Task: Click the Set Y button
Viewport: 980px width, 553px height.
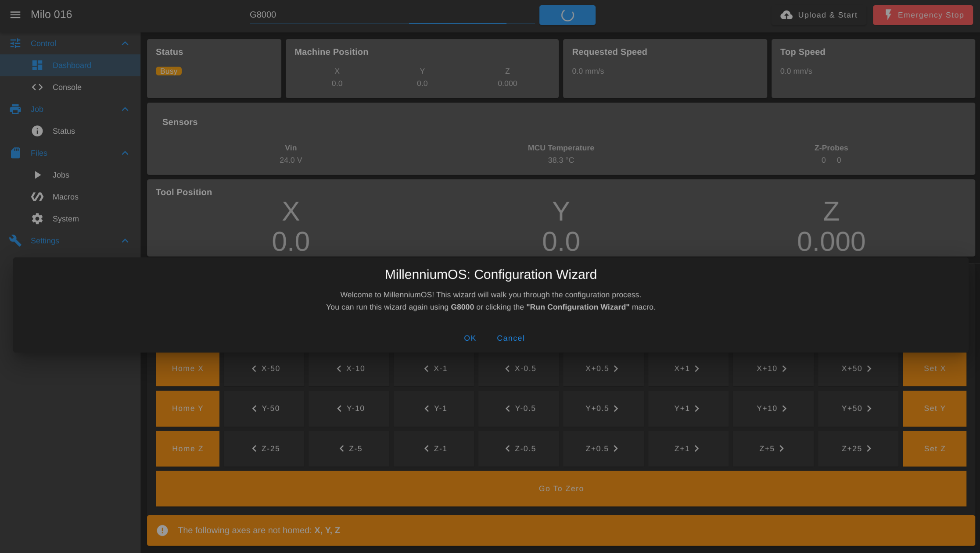Action: 934,409
